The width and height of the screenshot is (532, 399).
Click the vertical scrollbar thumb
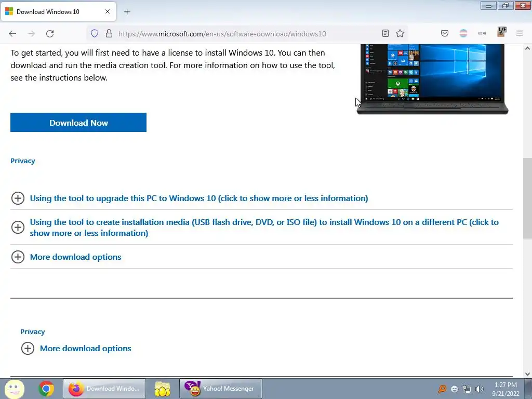[527, 198]
